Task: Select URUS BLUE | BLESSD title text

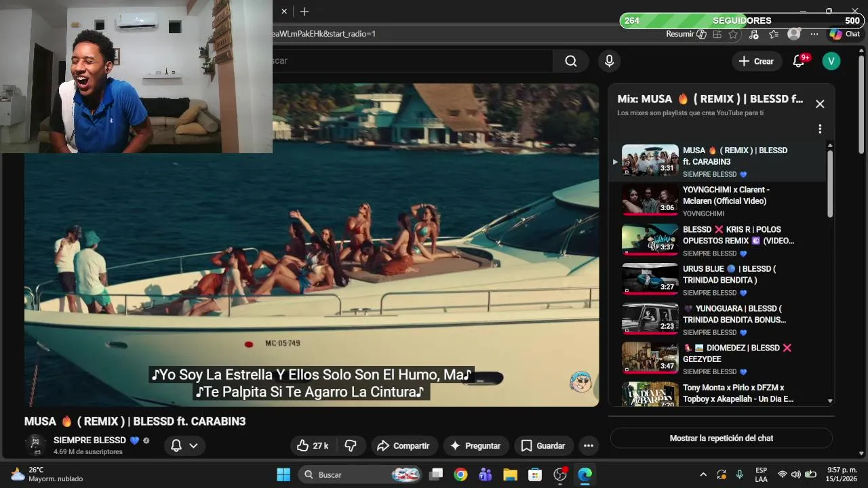Action: [x=730, y=274]
